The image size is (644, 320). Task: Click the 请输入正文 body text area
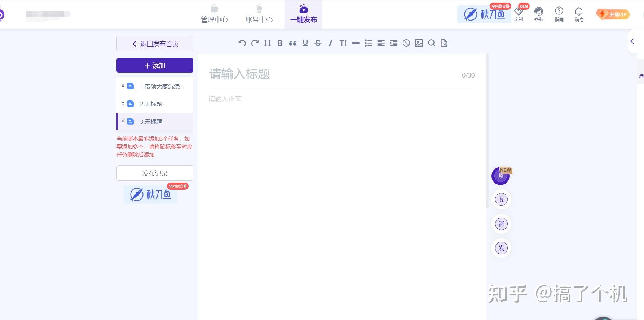[341, 98]
